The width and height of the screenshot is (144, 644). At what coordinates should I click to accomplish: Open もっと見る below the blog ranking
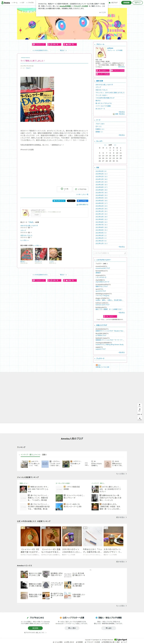click(x=121, y=474)
